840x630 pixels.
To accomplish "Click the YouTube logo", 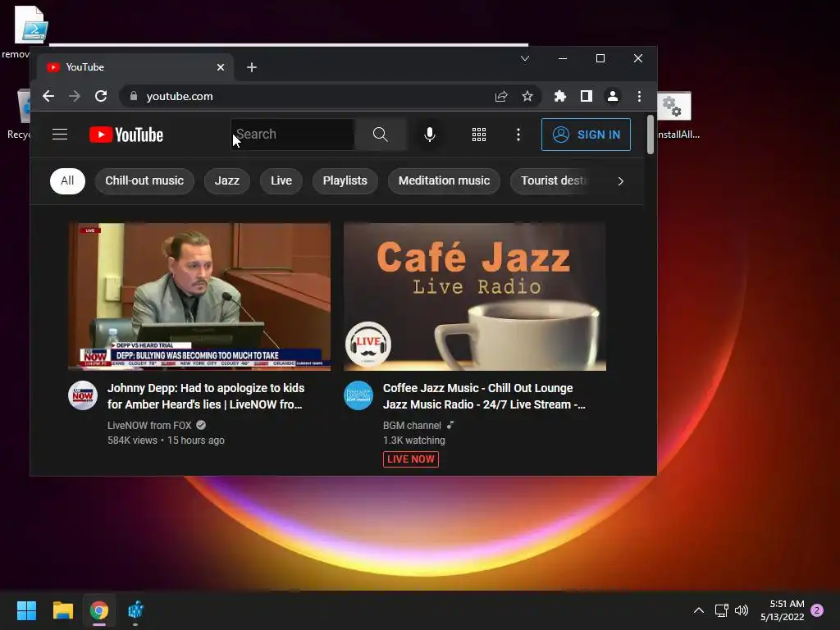I will point(126,135).
